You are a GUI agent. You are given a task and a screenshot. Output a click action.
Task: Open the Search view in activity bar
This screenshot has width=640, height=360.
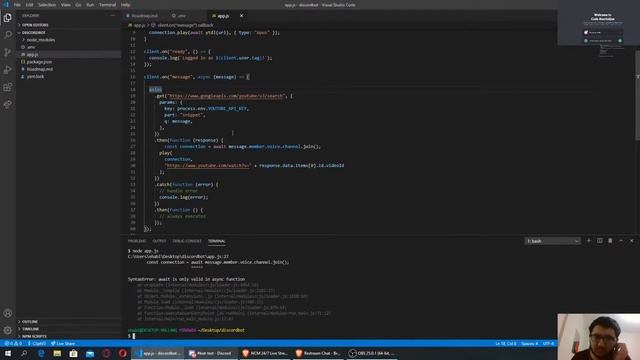(7, 35)
